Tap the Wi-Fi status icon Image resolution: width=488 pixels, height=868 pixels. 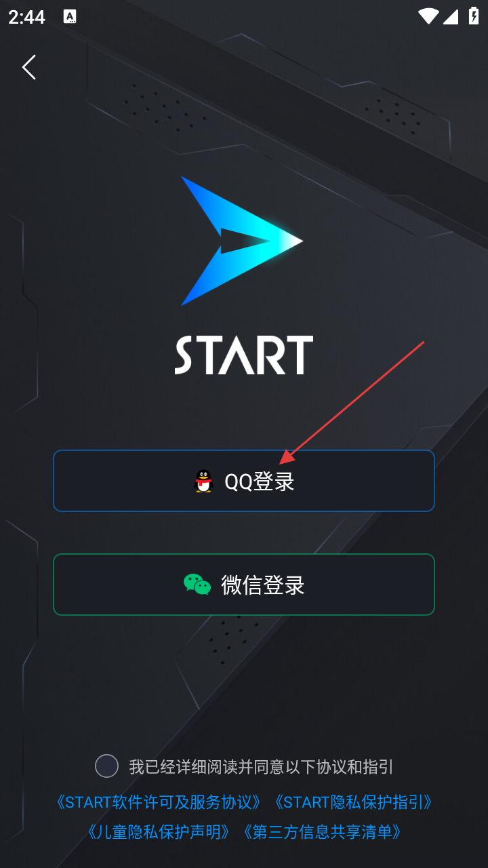pos(428,16)
